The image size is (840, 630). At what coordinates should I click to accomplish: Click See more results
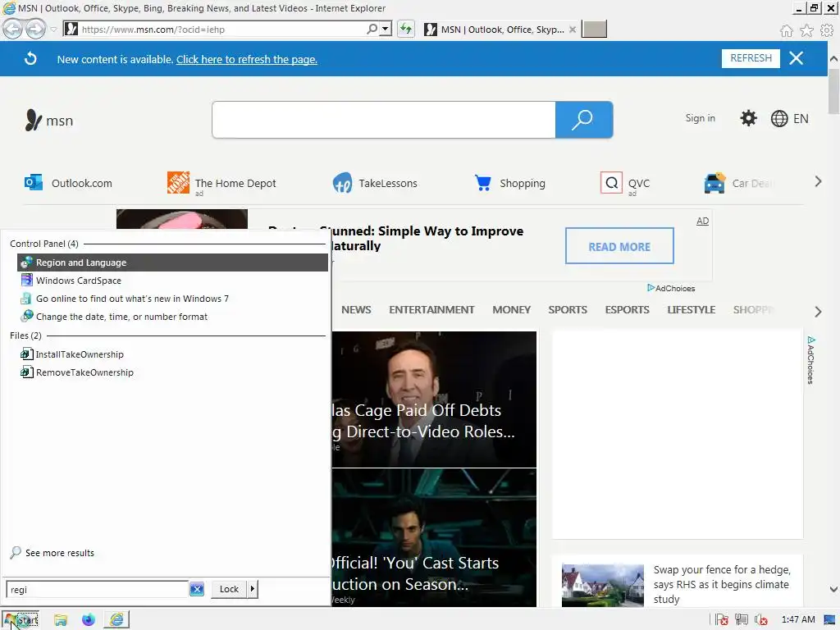click(x=52, y=553)
